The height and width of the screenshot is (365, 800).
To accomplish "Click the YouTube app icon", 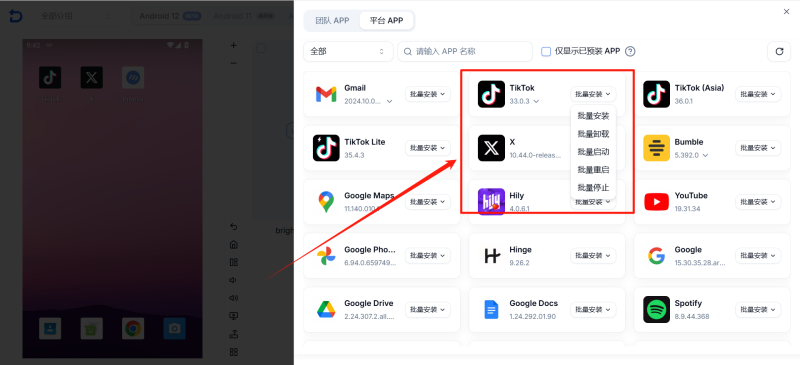I will [656, 202].
